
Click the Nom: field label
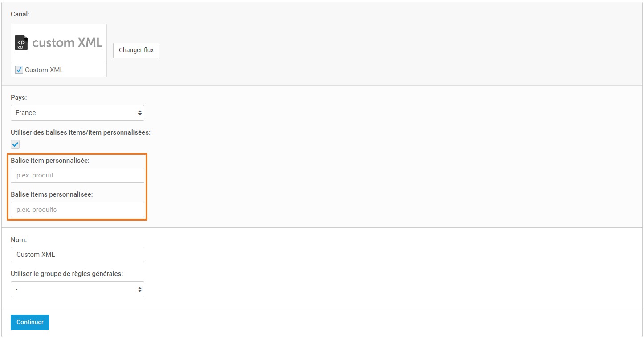tap(19, 239)
